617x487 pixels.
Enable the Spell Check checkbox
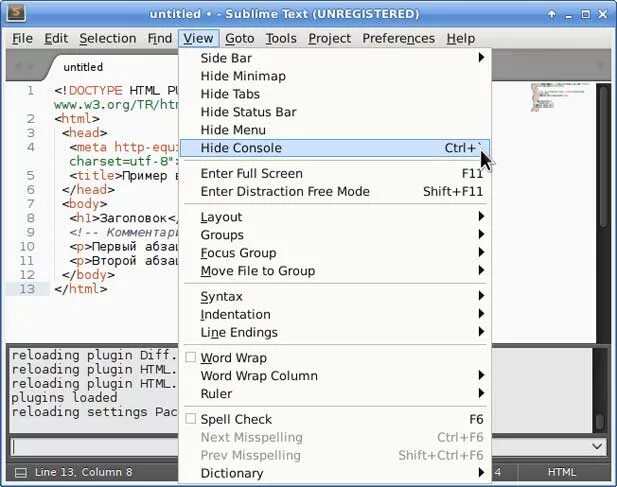[190, 419]
